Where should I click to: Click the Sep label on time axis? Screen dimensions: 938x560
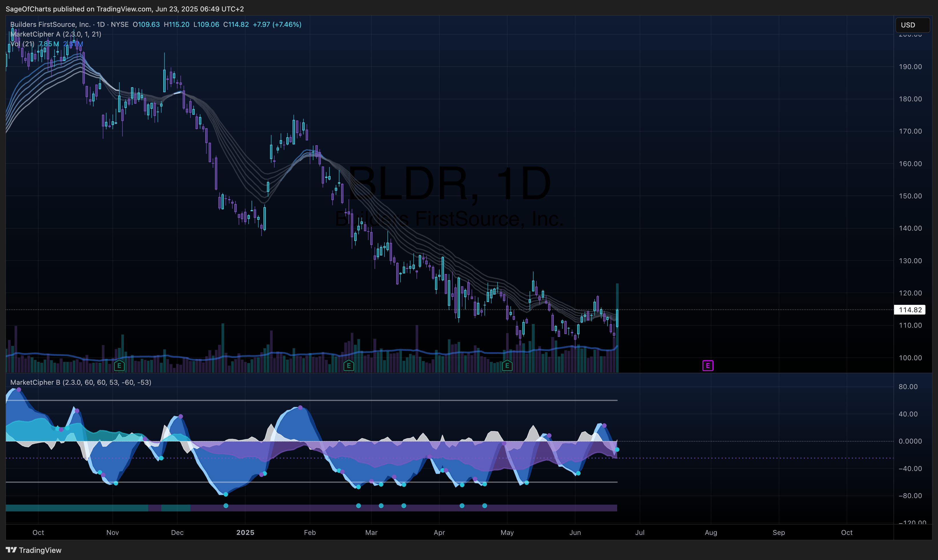(x=779, y=532)
